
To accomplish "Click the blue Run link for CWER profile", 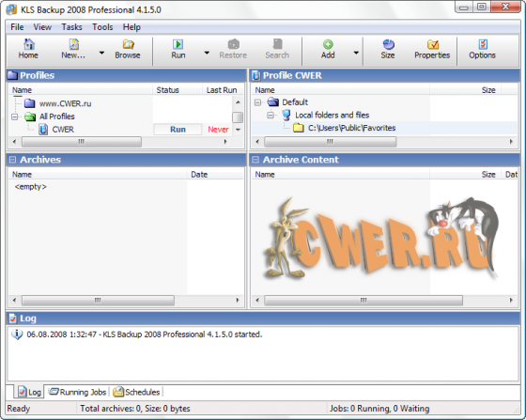I will [x=178, y=130].
